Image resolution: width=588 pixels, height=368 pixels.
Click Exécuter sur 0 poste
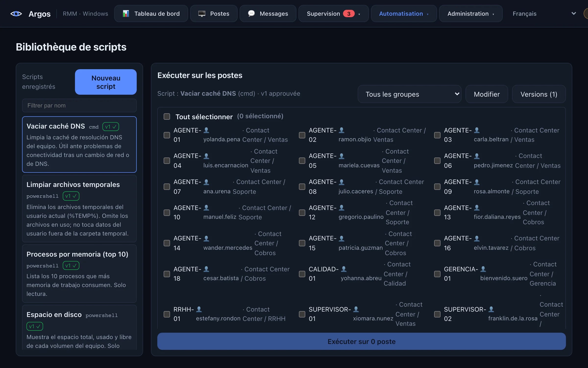click(x=361, y=341)
